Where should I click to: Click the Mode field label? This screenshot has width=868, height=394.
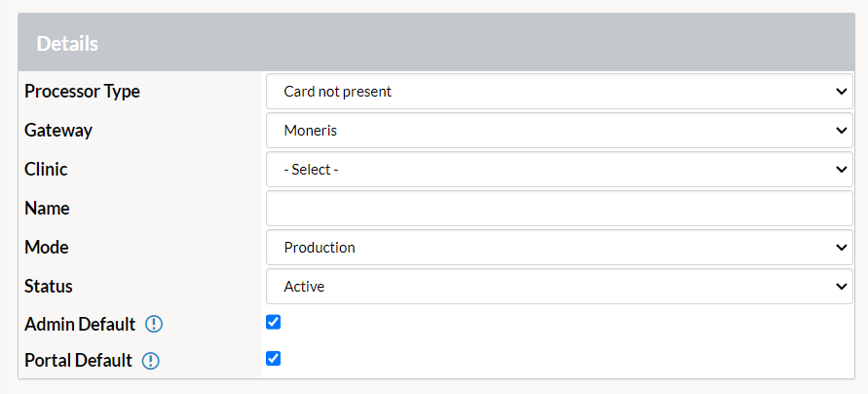pos(47,247)
